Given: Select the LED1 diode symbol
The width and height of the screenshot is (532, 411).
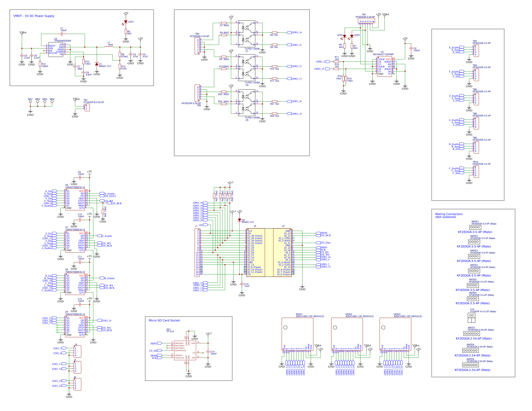Looking at the screenshot, I should [126, 22].
